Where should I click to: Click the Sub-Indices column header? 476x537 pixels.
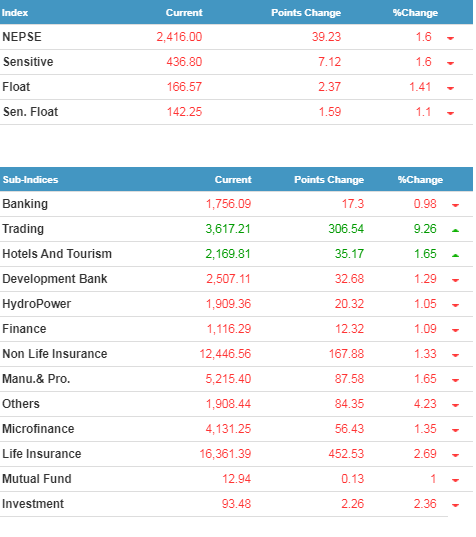click(x=30, y=179)
